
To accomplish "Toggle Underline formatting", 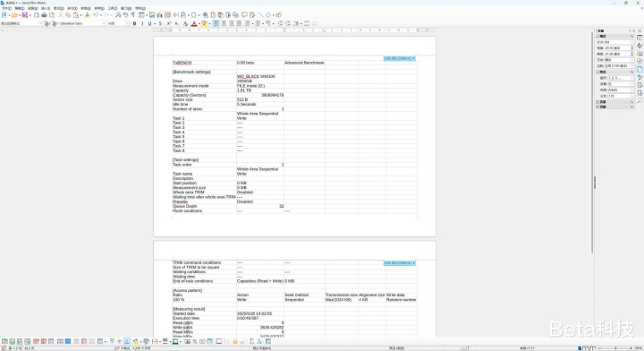I will (149, 23).
